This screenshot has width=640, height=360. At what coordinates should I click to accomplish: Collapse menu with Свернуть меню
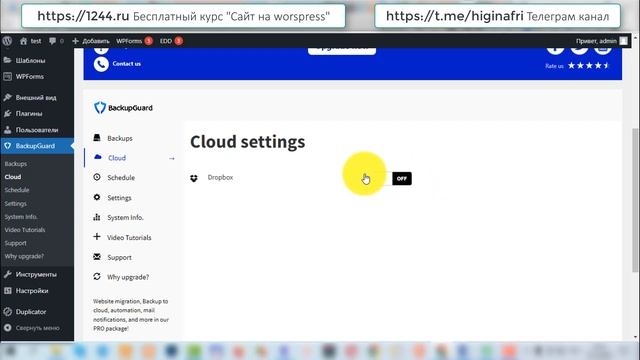[x=37, y=328]
